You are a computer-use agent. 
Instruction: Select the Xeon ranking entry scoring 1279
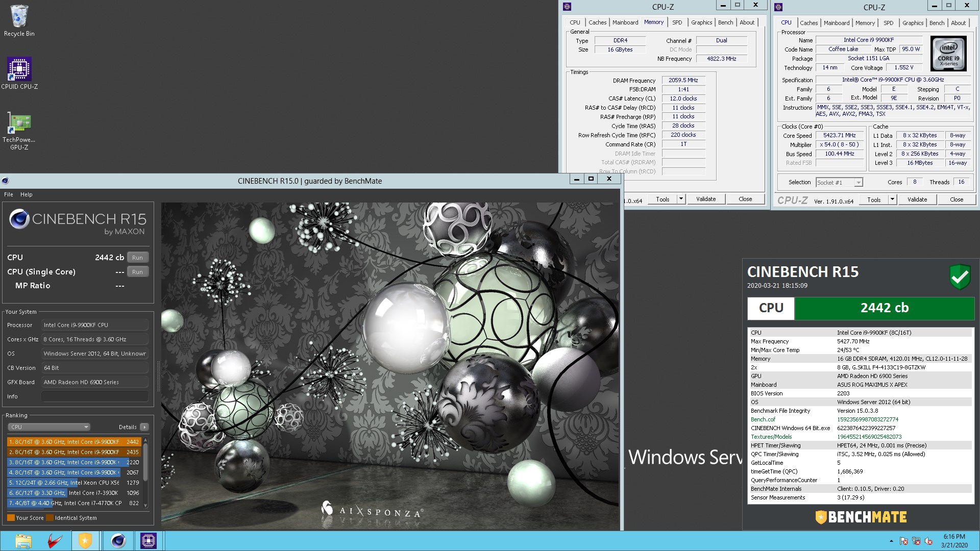(x=73, y=483)
